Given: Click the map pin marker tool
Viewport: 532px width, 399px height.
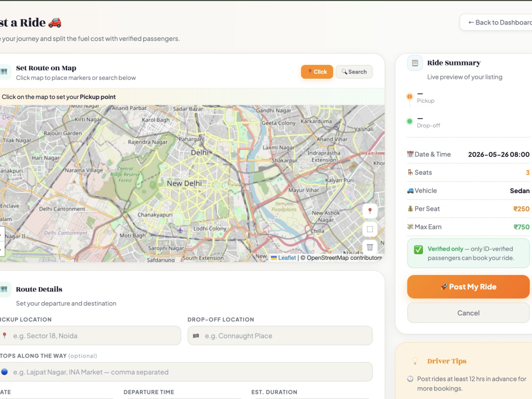Looking at the screenshot, I should coord(370,211).
